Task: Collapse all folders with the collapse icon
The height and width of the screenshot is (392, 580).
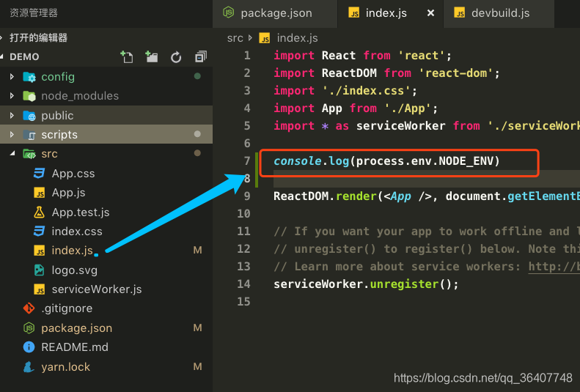Action: point(201,57)
